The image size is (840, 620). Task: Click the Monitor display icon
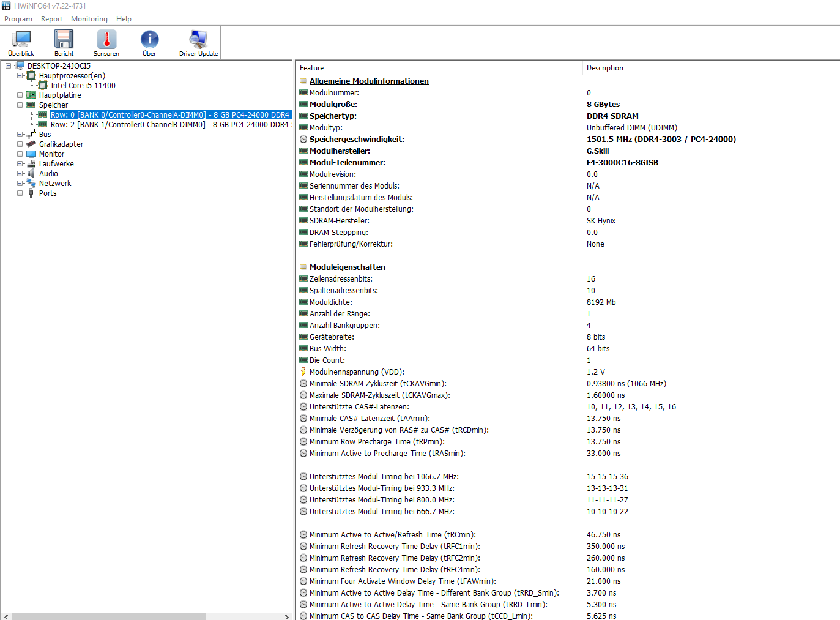[31, 154]
